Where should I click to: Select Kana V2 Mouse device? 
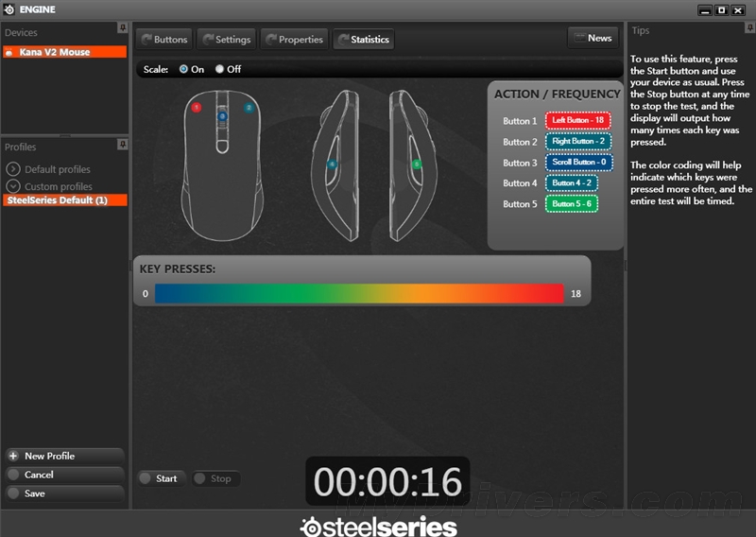(x=64, y=52)
